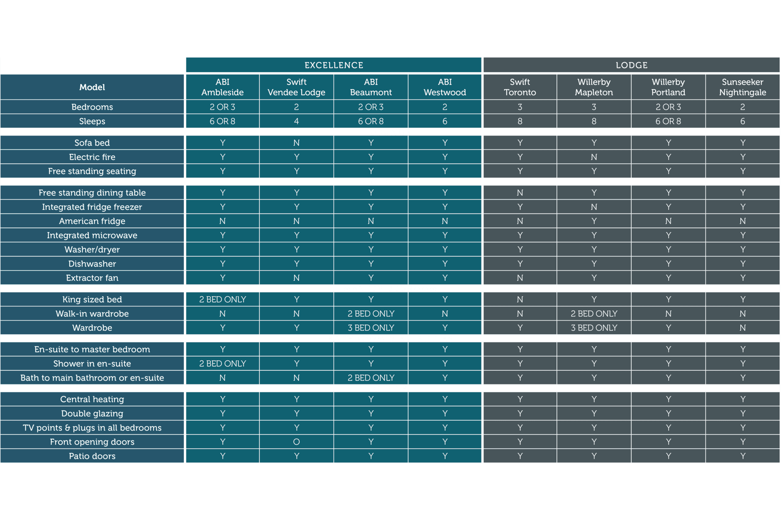Click the Swift Toronto column header
Screen dimensions: 781x532
(520, 87)
